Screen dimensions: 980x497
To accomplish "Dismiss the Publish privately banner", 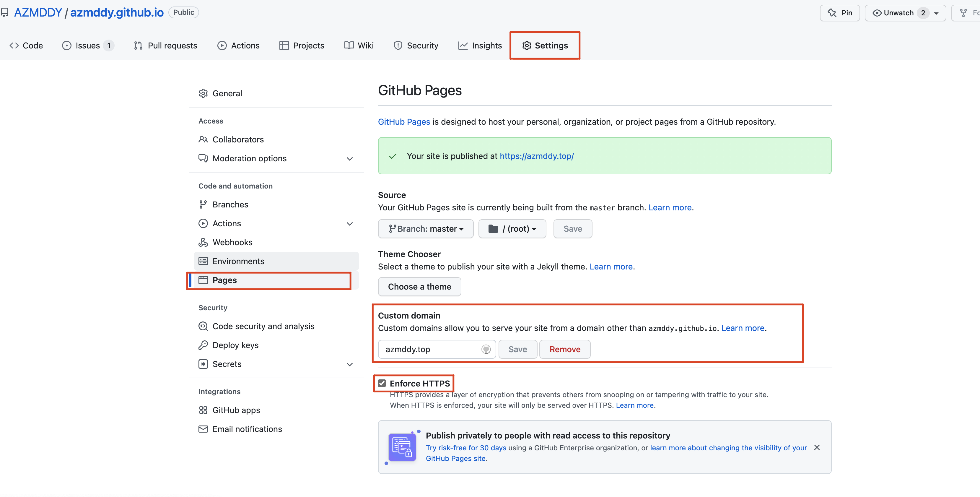I will 817,448.
